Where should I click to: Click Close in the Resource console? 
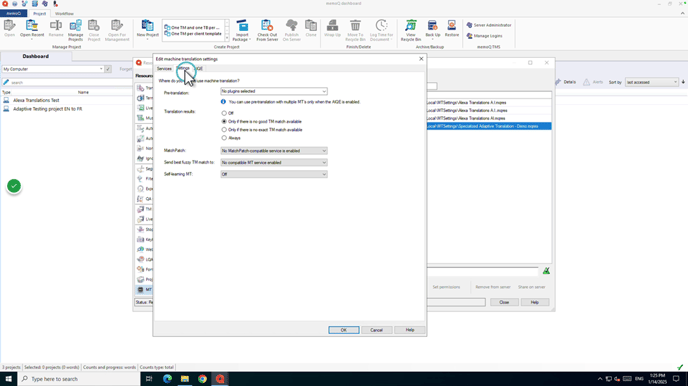coord(504,302)
